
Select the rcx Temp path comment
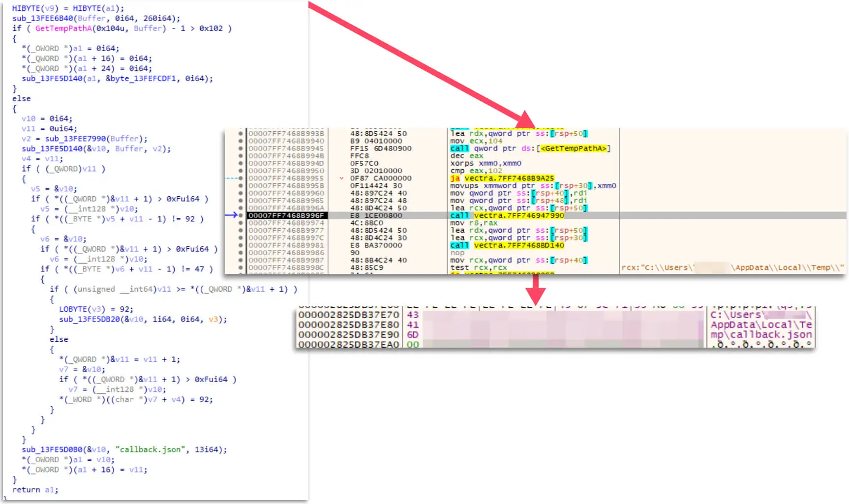tap(733, 267)
